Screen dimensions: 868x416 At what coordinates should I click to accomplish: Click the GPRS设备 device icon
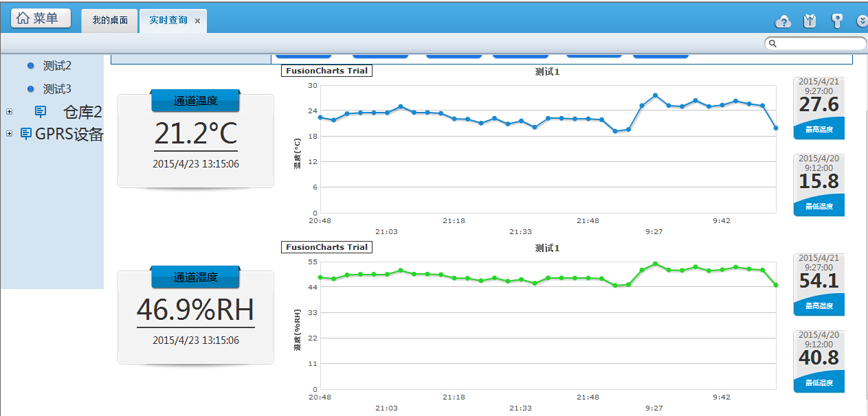pyautogui.click(x=26, y=134)
